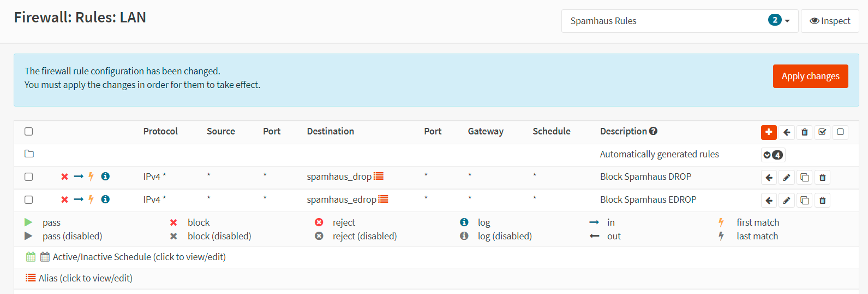868x294 pixels.
Task: Expand the automatically generated rules list
Action: 773,155
